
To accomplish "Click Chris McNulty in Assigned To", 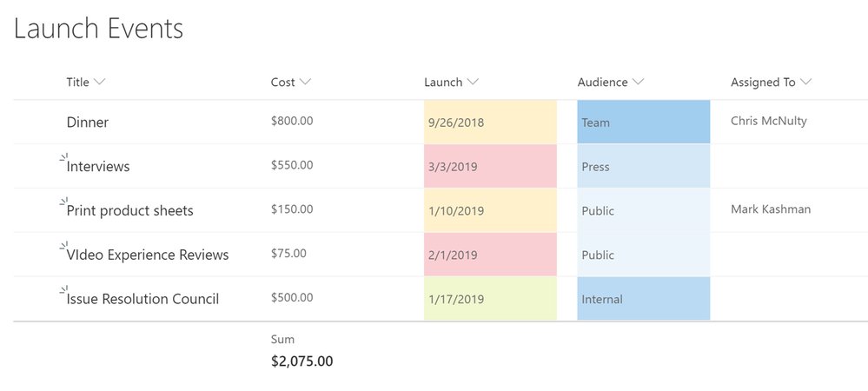I will coord(768,121).
